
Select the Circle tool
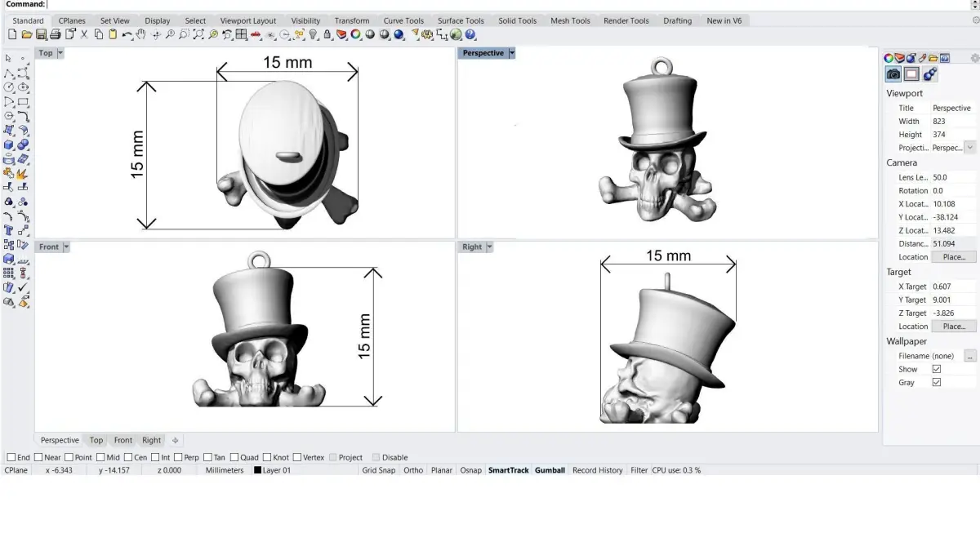click(x=9, y=87)
